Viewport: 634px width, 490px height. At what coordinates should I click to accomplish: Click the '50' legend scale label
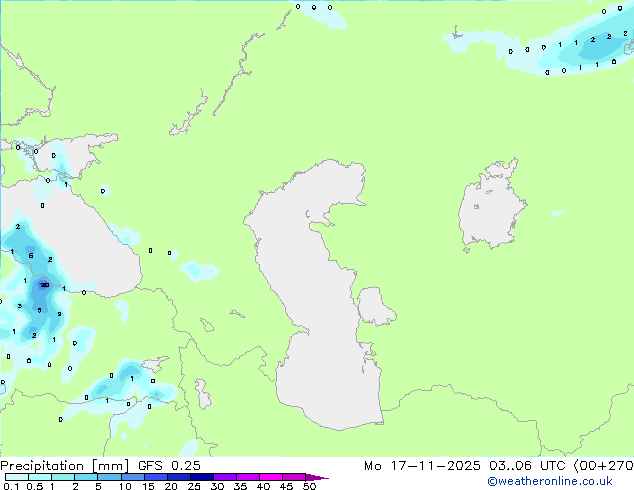[309, 486]
